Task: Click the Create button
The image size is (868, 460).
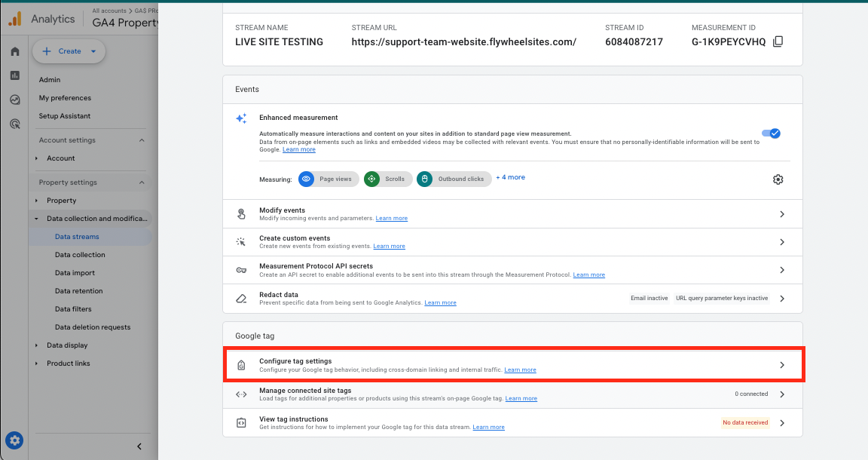Action: tap(69, 51)
